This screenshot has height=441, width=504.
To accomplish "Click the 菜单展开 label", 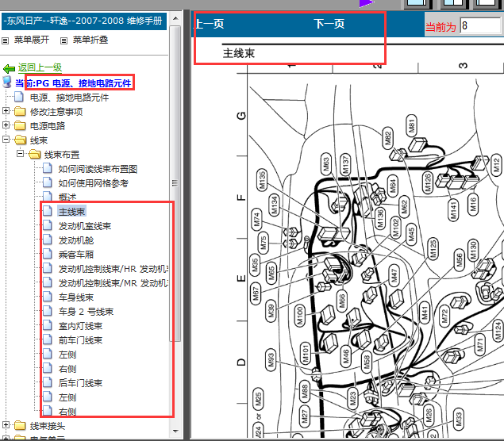I will point(32,40).
